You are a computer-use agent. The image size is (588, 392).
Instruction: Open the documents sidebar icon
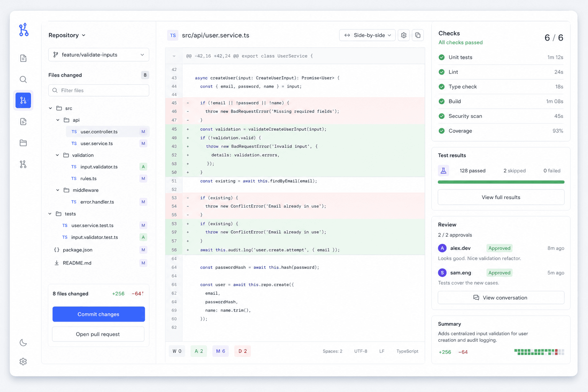(x=23, y=58)
